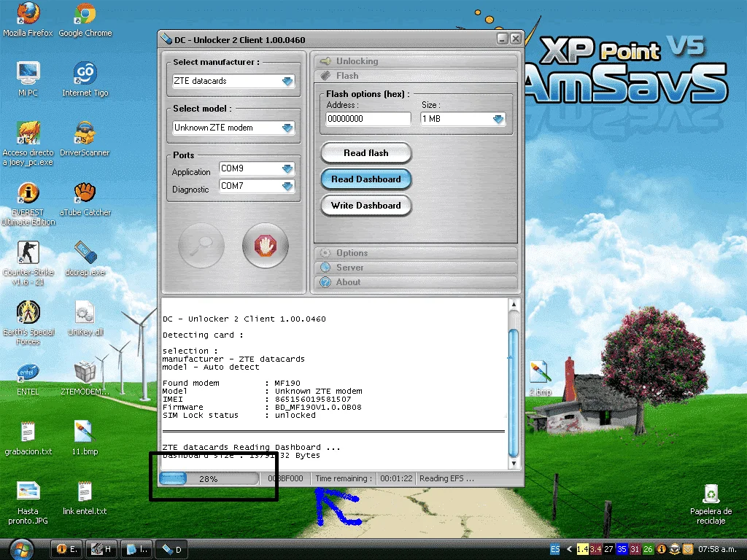Open Papelera de reciclaje icon

[711, 504]
